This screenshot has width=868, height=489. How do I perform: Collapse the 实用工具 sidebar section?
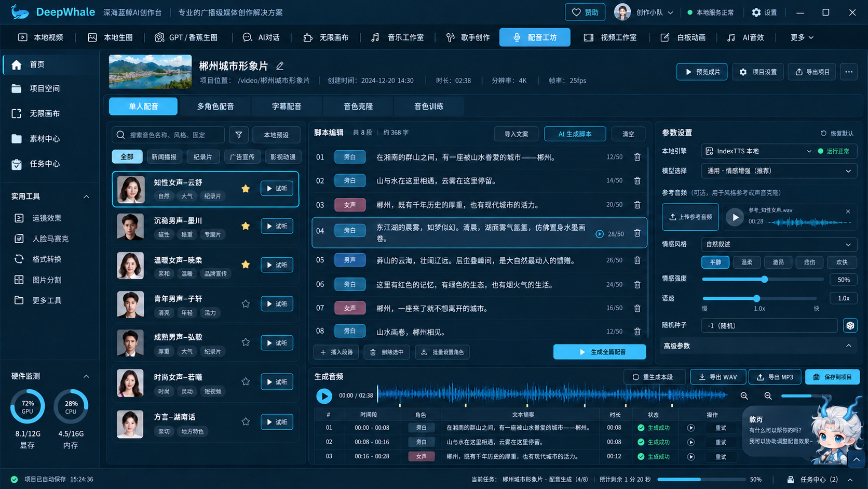[x=86, y=196]
